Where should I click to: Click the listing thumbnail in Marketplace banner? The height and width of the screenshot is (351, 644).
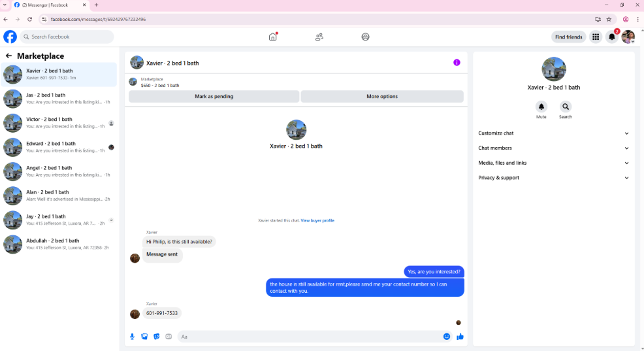tap(133, 82)
